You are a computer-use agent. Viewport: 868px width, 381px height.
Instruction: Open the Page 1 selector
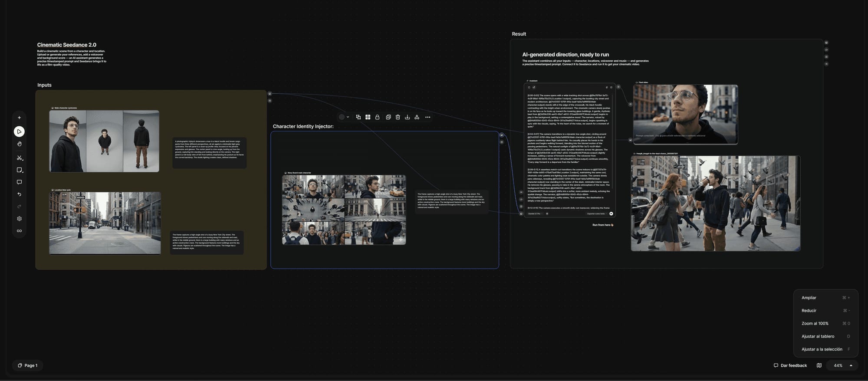click(x=27, y=366)
